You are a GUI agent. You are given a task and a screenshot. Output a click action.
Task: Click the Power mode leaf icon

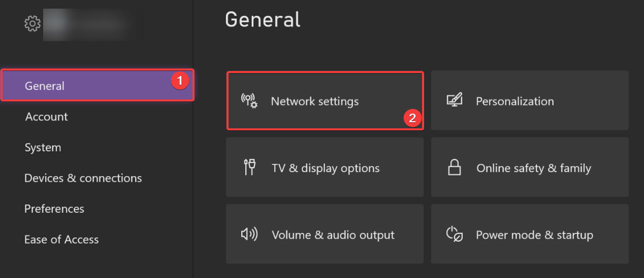pyautogui.click(x=454, y=234)
